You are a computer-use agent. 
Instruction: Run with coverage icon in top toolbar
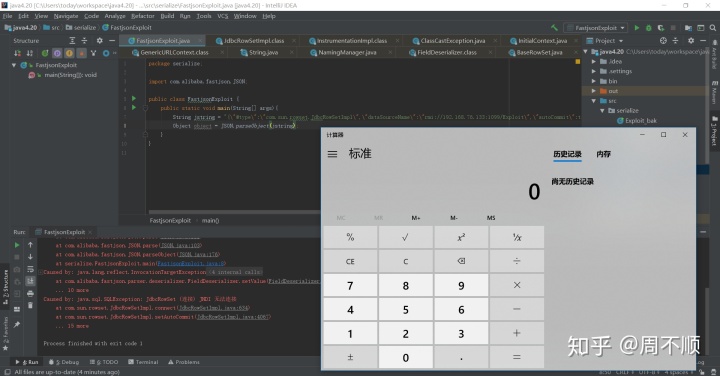click(661, 28)
